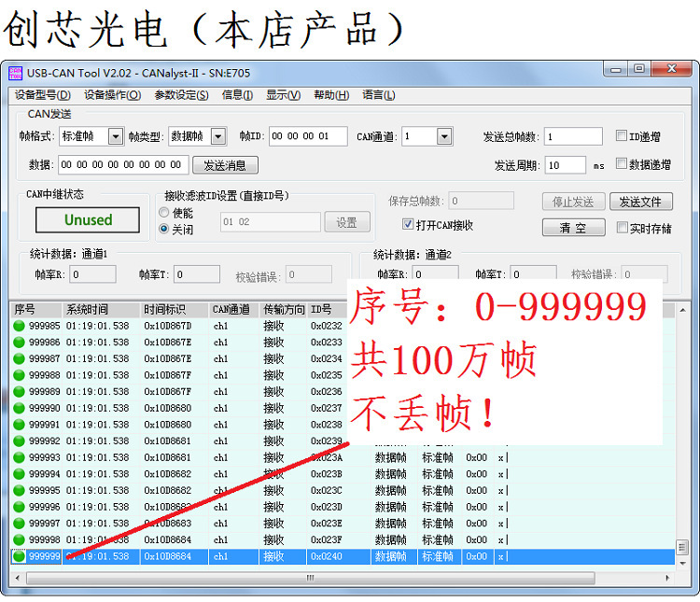Open the 显示(V) menu

click(x=283, y=95)
